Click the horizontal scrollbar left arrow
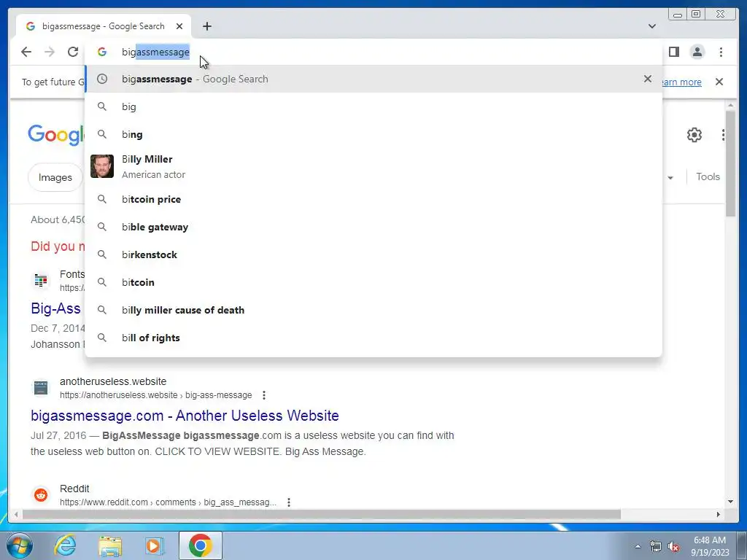 click(16, 514)
